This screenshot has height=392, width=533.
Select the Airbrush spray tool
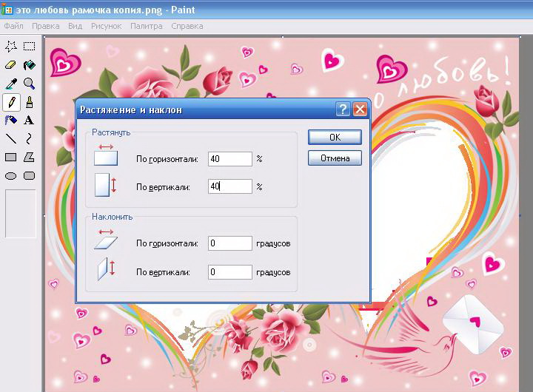click(11, 120)
